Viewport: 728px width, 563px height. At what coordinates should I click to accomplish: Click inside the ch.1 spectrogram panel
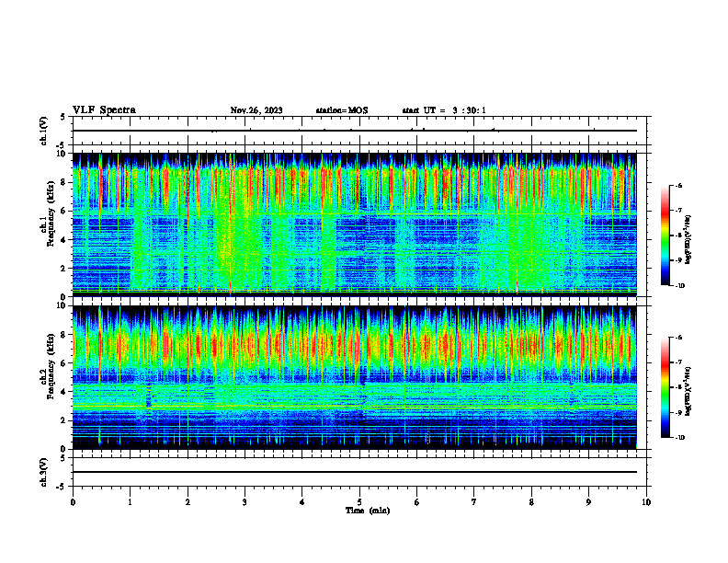(x=355, y=224)
